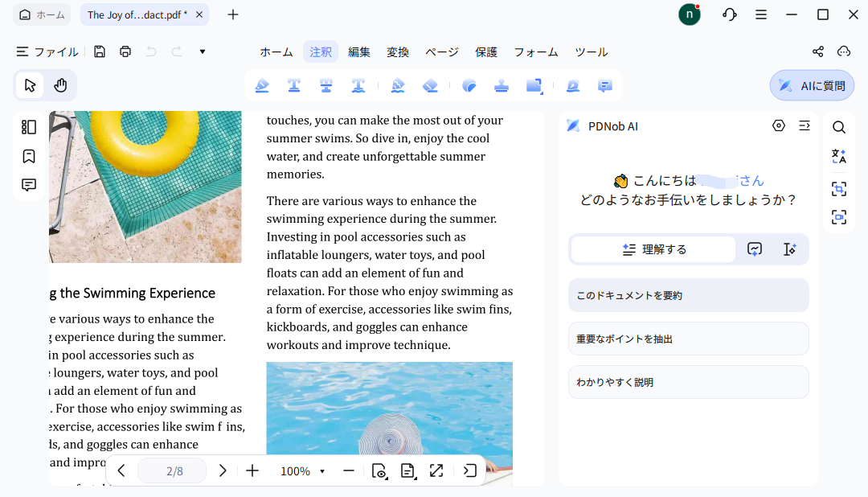Click the page number input field
This screenshot has width=868, height=497.
coord(172,470)
